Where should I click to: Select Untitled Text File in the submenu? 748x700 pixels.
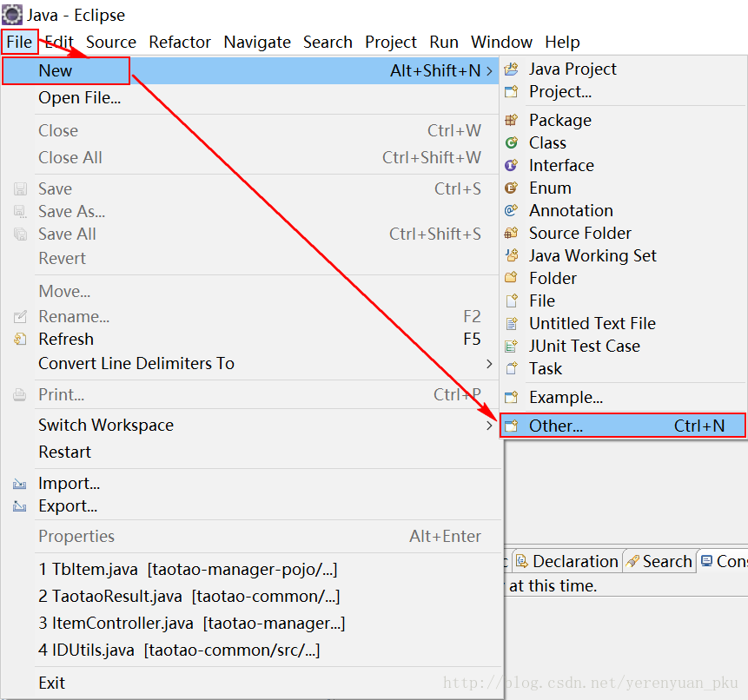pos(623,323)
